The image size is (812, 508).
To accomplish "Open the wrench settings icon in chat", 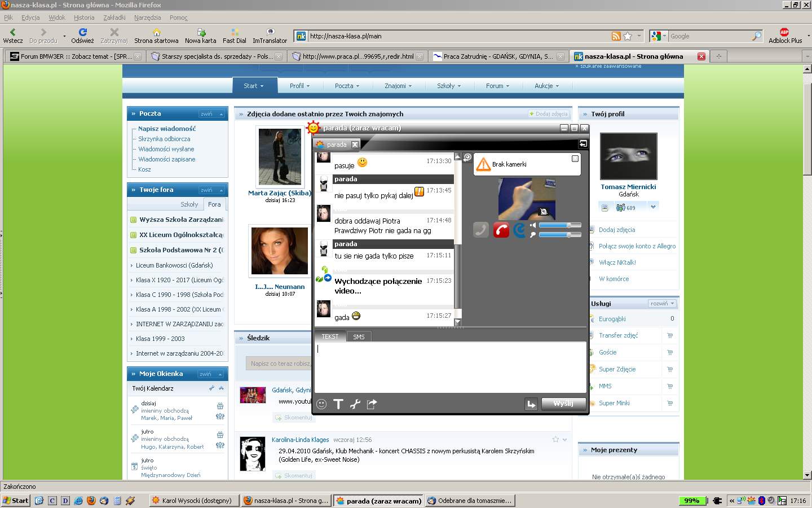I will click(355, 404).
